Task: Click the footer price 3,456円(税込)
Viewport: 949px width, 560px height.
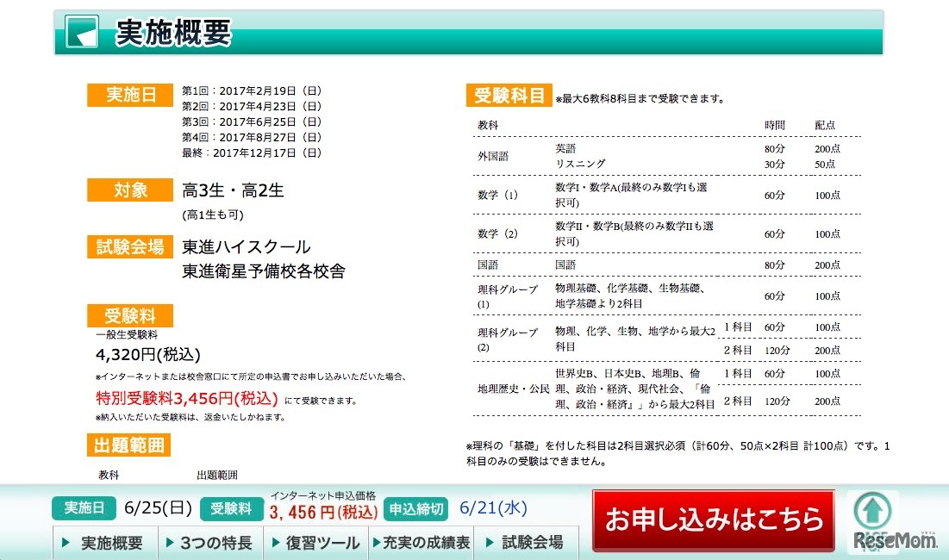Action: [x=324, y=513]
